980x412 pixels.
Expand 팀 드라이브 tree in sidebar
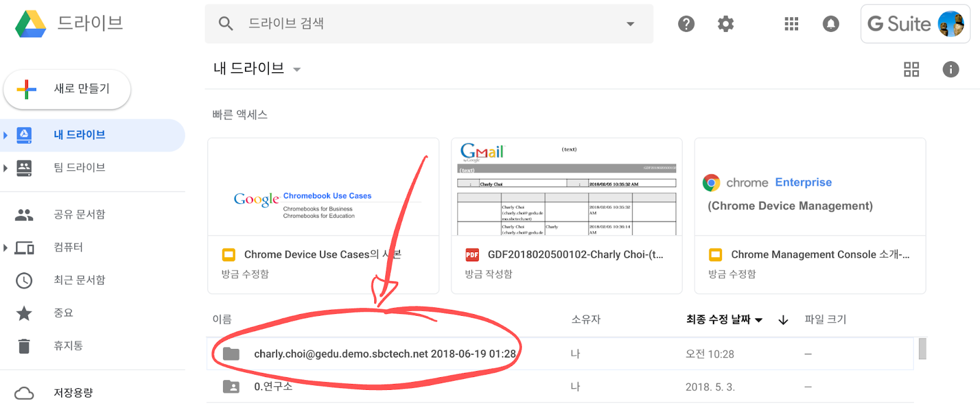tap(6, 168)
